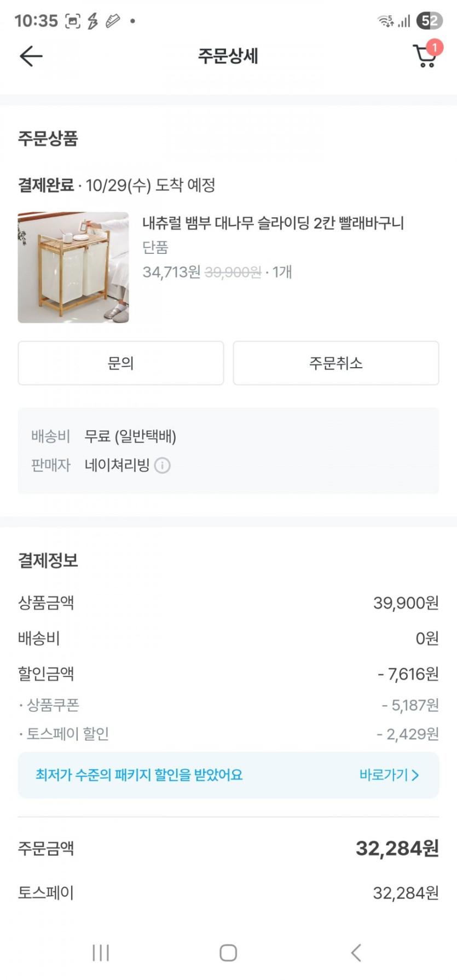Tap the Wi-Fi signal status icon
The width and height of the screenshot is (457, 980).
coord(386,21)
